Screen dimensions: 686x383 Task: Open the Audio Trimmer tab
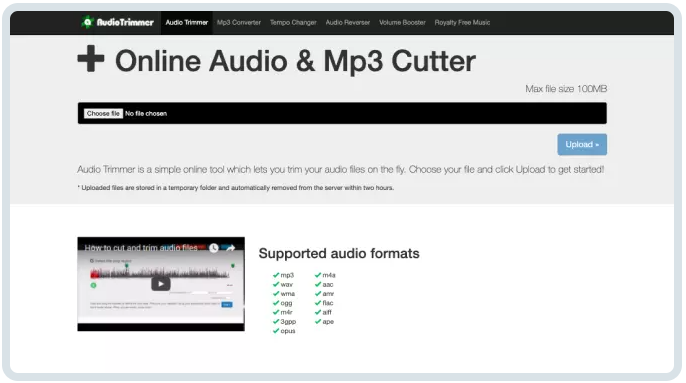(186, 22)
